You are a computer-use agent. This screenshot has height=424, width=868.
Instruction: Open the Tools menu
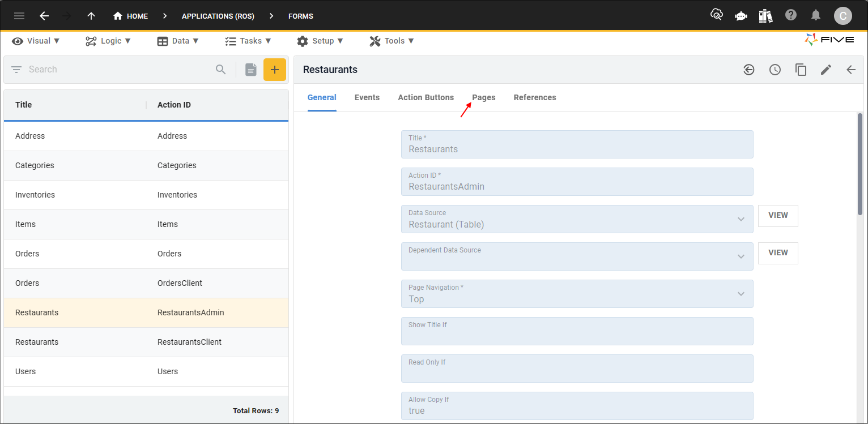point(392,41)
